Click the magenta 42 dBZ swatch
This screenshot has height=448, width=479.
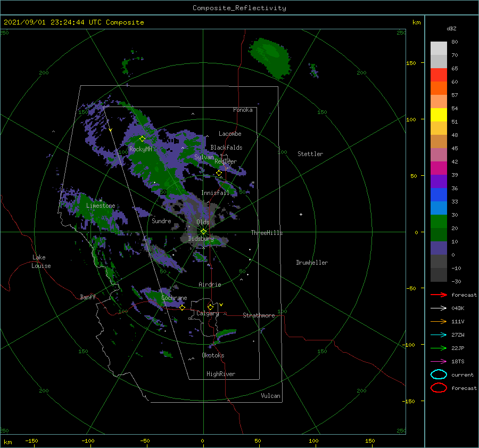pos(439,168)
